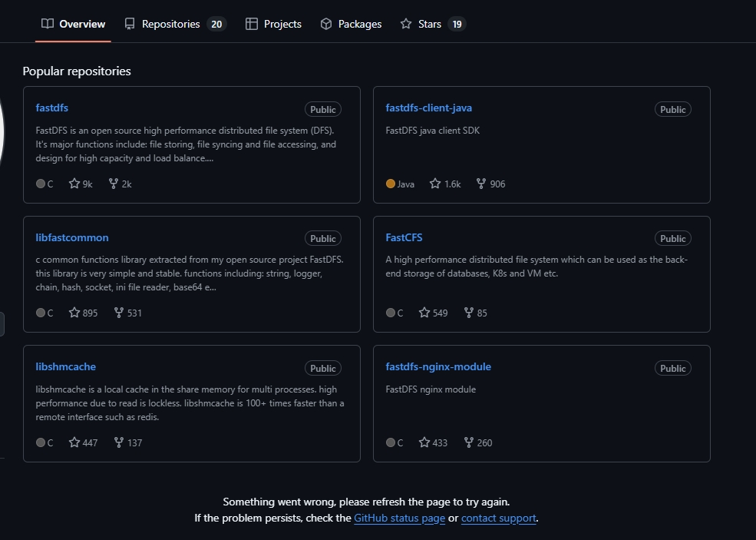This screenshot has height=540, width=756.
Task: Click the fork icon showing 2k on fastdfs
Action: 114,184
